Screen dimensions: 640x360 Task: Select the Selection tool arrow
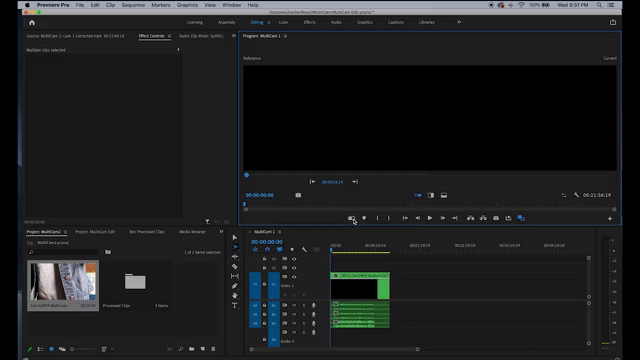[235, 238]
